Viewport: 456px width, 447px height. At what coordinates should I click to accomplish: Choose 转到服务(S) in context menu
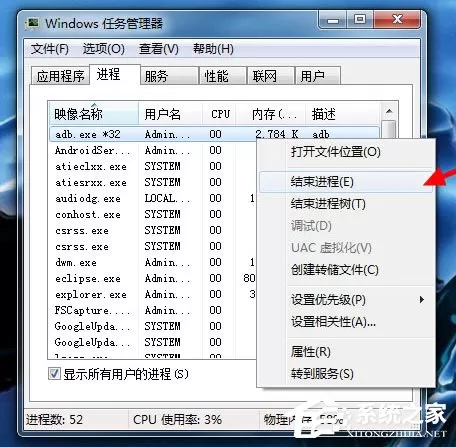[x=346, y=374]
